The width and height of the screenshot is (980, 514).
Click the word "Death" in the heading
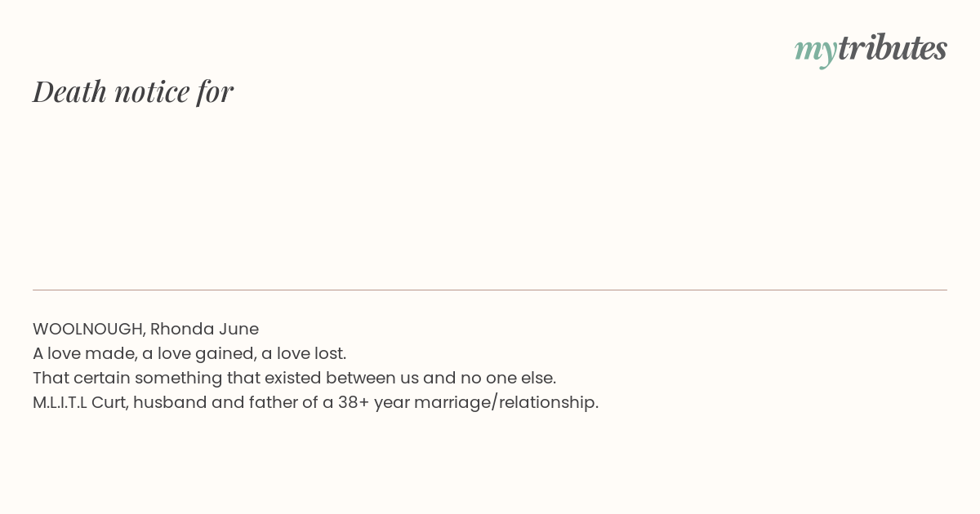coord(69,91)
